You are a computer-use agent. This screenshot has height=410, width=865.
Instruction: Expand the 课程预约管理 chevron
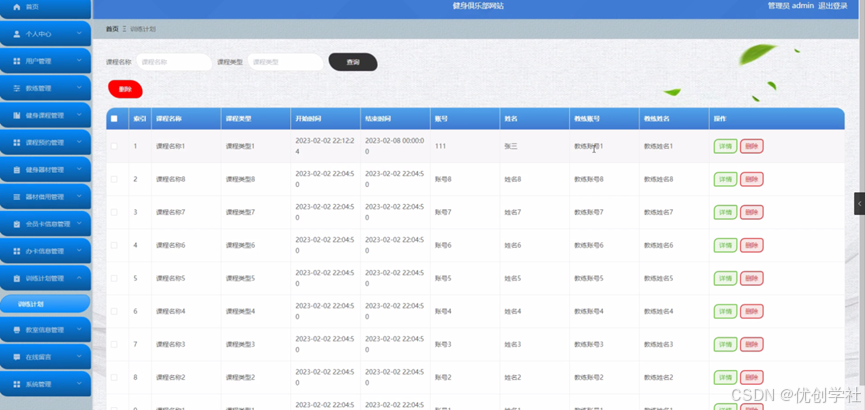click(x=79, y=142)
